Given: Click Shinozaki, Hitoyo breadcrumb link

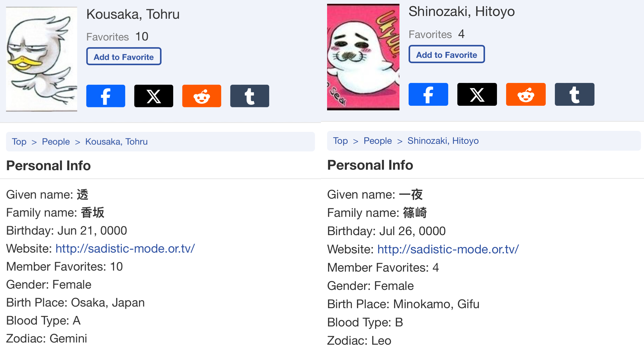Looking at the screenshot, I should click(x=443, y=141).
